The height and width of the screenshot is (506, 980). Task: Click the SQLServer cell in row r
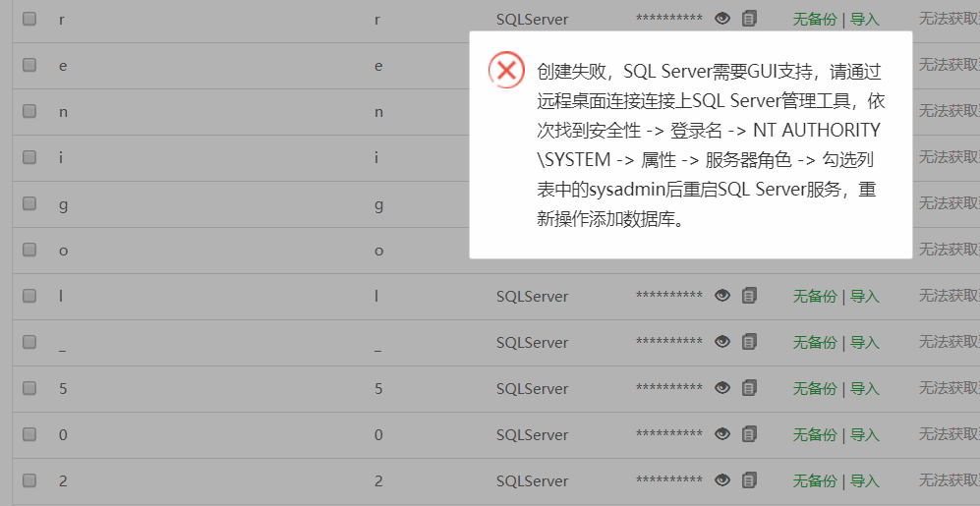click(x=533, y=20)
